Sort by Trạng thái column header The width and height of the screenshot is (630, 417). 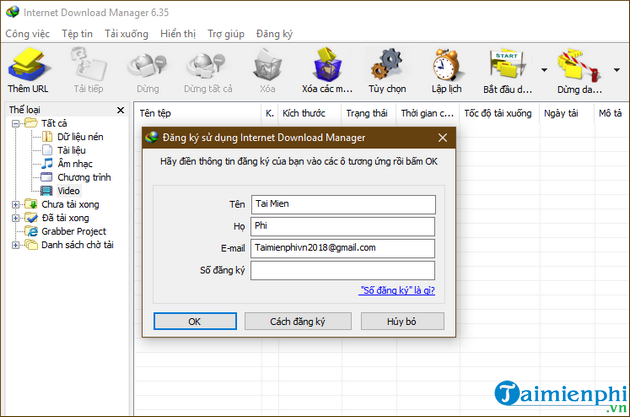click(x=368, y=113)
